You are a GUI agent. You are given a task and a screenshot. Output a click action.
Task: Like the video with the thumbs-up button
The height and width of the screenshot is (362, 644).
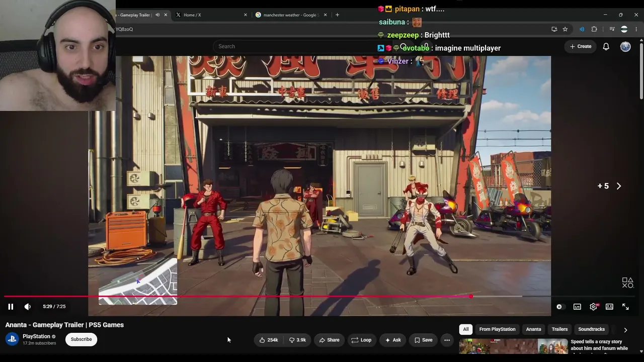(x=269, y=340)
